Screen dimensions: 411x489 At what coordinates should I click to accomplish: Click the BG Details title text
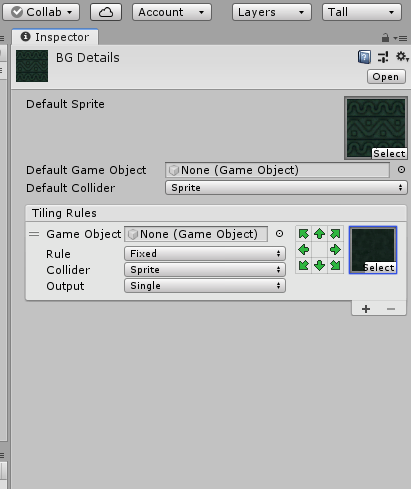(x=88, y=58)
